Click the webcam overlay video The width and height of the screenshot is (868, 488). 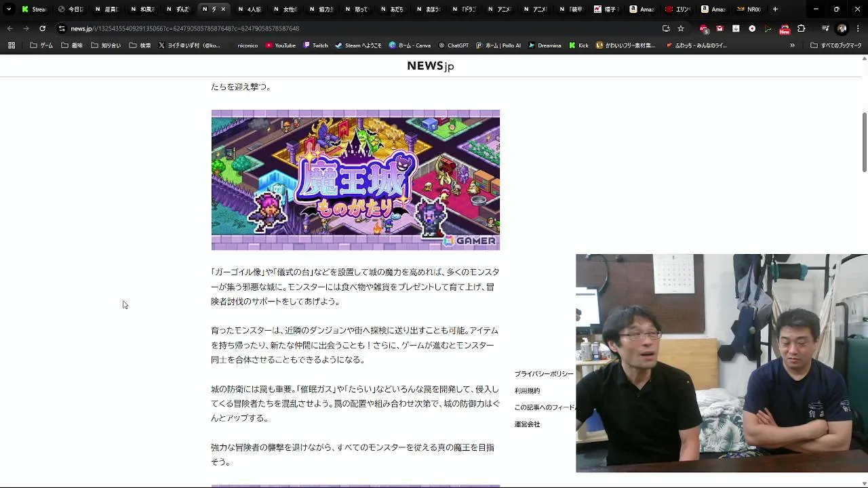(x=722, y=363)
